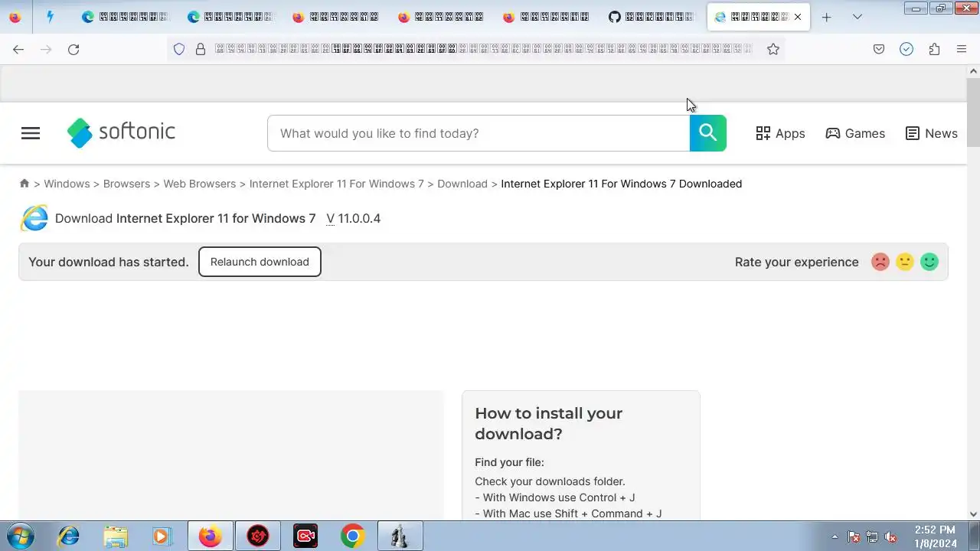Click the vertical scrollbar thumb
The height and width of the screenshot is (551, 980).
973,112
